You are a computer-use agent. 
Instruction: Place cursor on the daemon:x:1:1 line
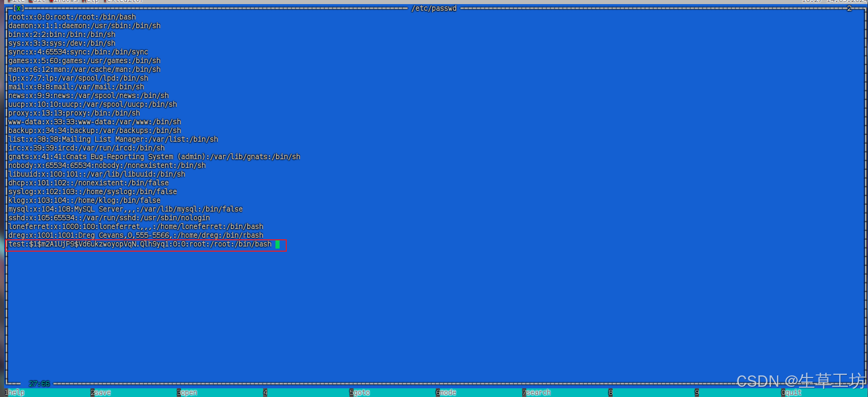[84, 26]
